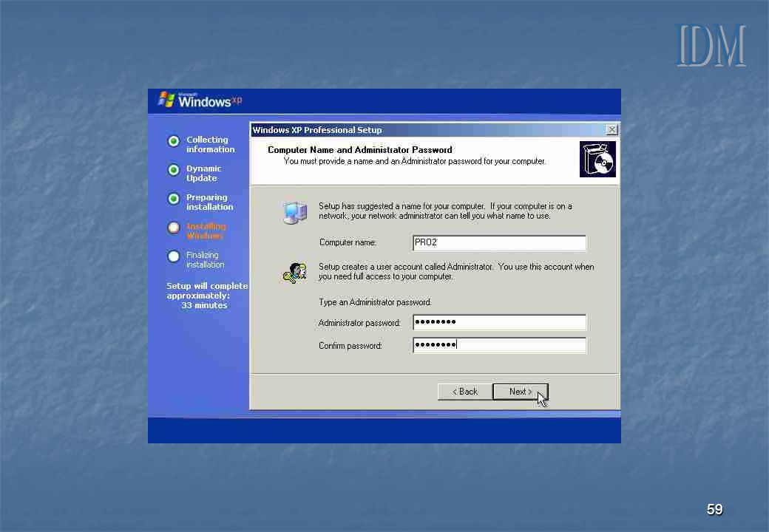Click the 'Finalizing installation' text
This screenshot has height=532, width=769.
tap(205, 259)
